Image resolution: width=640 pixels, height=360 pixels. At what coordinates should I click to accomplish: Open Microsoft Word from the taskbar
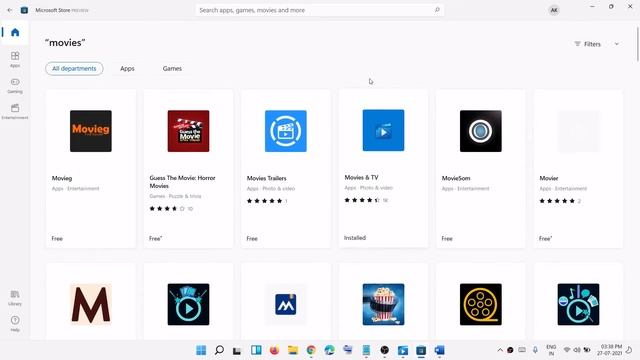tap(440, 350)
